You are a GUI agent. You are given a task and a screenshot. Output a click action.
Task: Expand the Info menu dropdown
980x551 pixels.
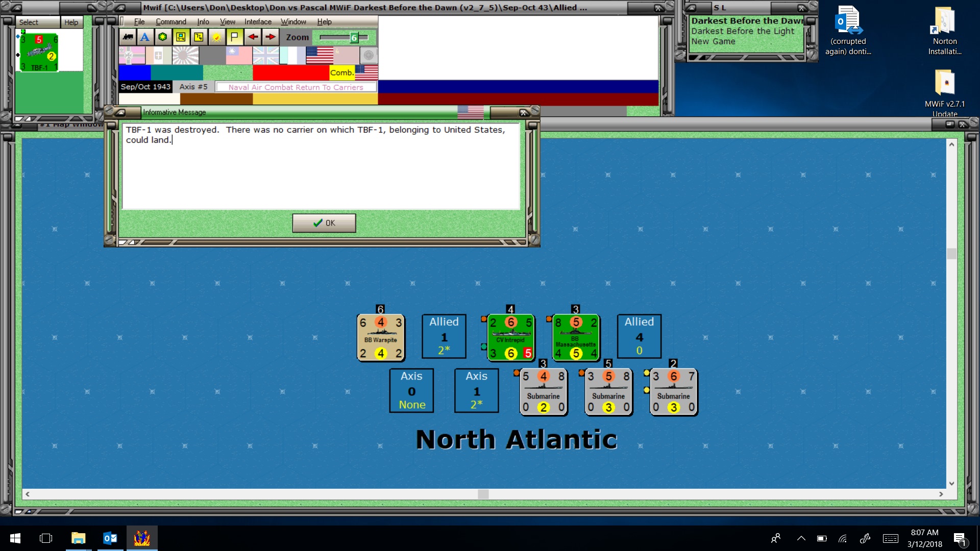[203, 22]
